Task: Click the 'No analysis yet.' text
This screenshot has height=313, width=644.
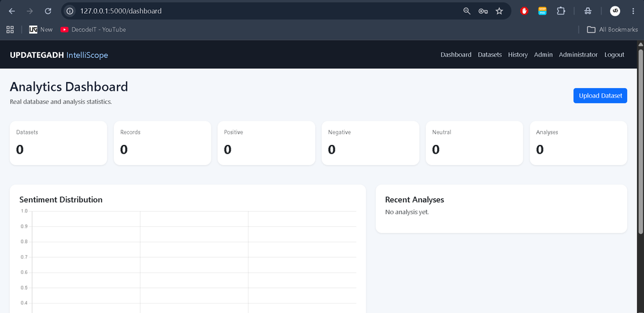Action: (407, 212)
